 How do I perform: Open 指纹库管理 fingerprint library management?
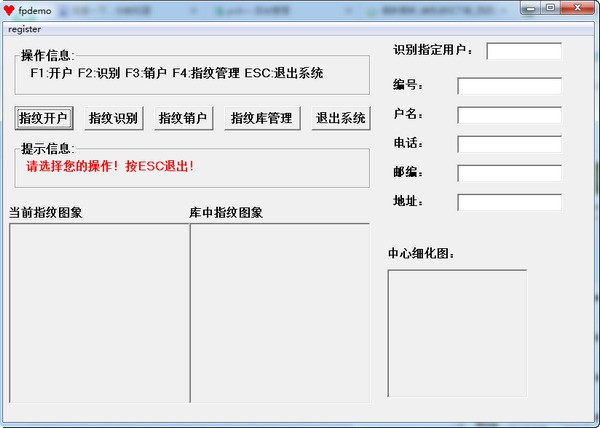[262, 118]
